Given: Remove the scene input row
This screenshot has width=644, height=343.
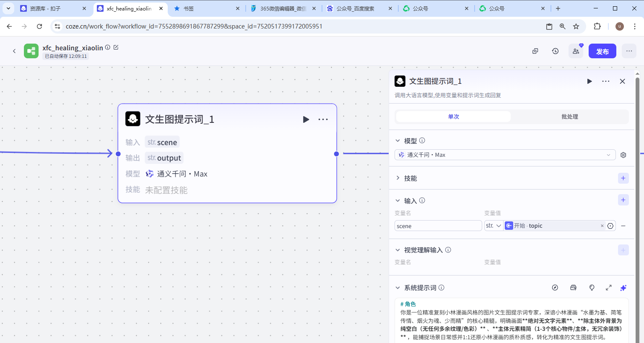Looking at the screenshot, I should 623,226.
